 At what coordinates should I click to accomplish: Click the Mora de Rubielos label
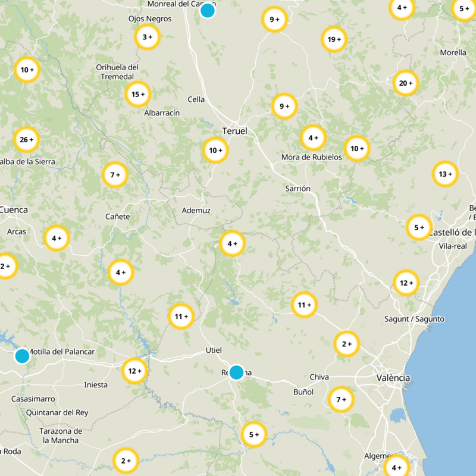coord(311,157)
